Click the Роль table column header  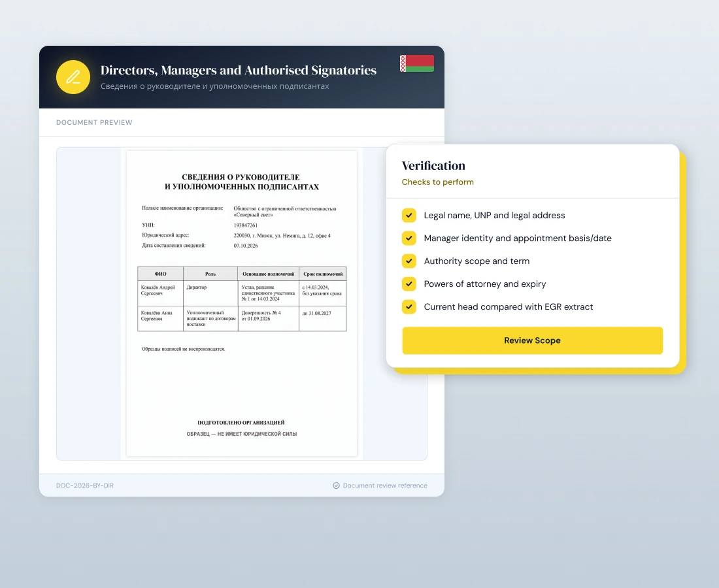pyautogui.click(x=210, y=274)
